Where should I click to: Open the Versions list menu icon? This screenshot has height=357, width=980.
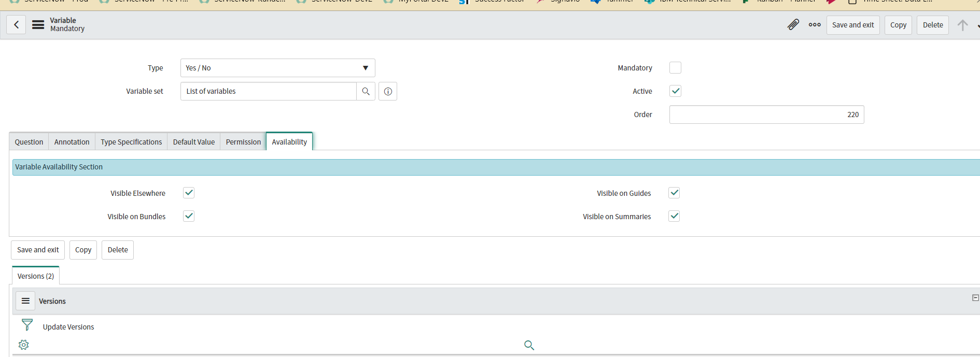25,301
